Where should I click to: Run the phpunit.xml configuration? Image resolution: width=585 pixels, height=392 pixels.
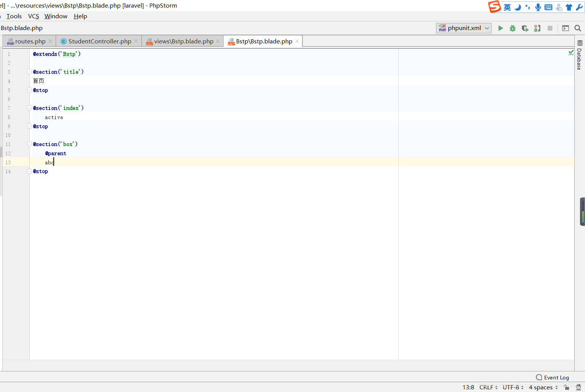pyautogui.click(x=500, y=28)
